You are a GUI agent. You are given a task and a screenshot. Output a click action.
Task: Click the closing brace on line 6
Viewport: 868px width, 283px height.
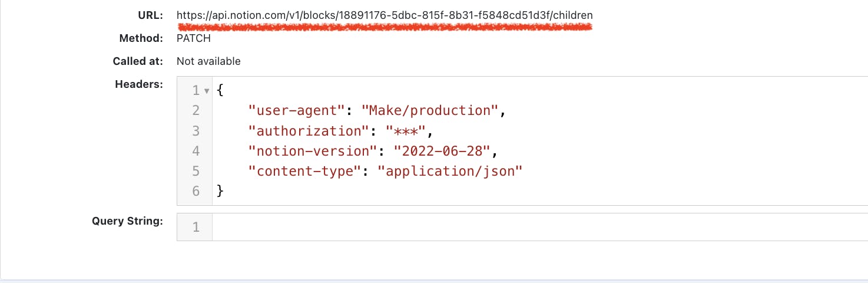(x=220, y=191)
